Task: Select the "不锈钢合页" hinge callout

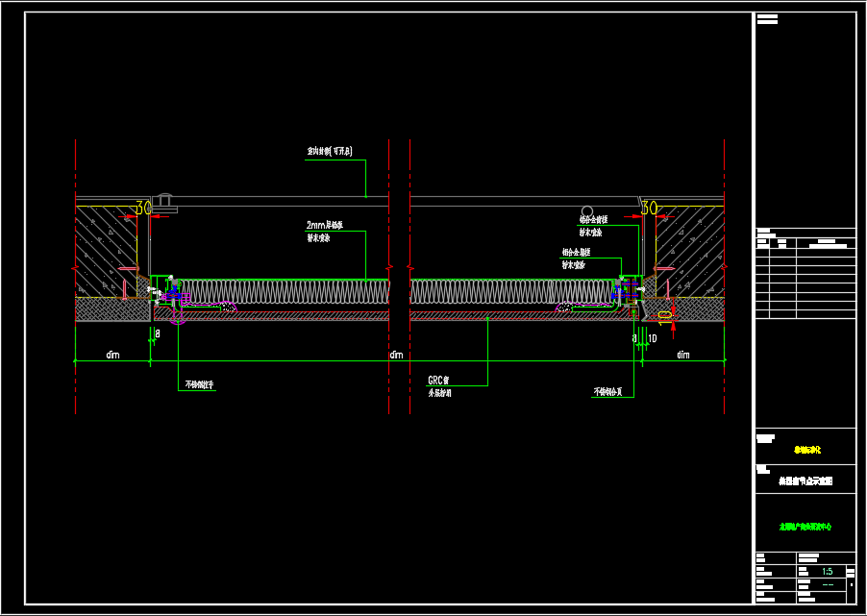Action: click(x=607, y=391)
